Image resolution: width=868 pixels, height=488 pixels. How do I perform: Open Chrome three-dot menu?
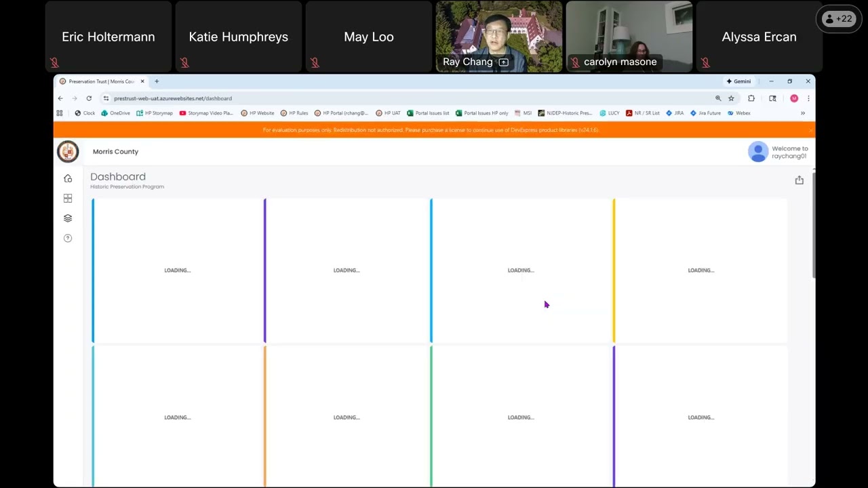[x=808, y=98]
